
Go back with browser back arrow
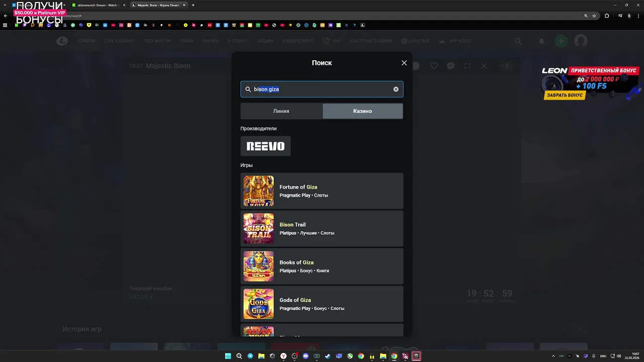6,16
